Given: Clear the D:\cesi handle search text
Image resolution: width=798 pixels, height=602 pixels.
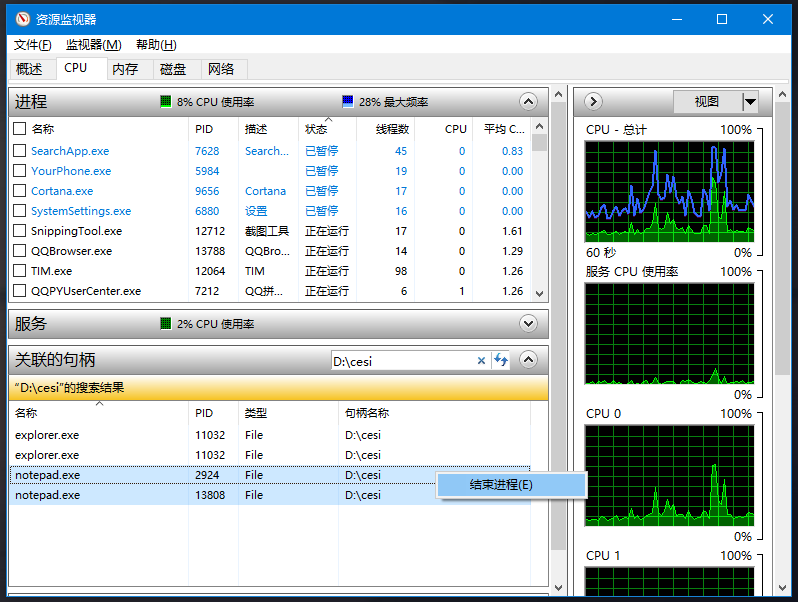Looking at the screenshot, I should coord(481,361).
